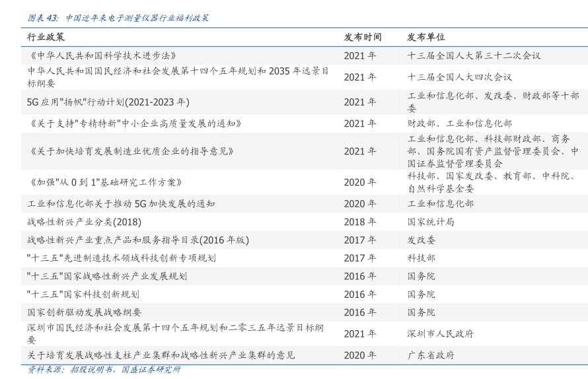
Task: Select the 5G应用"扬帆"行动计划 policy entry
Action: point(108,102)
